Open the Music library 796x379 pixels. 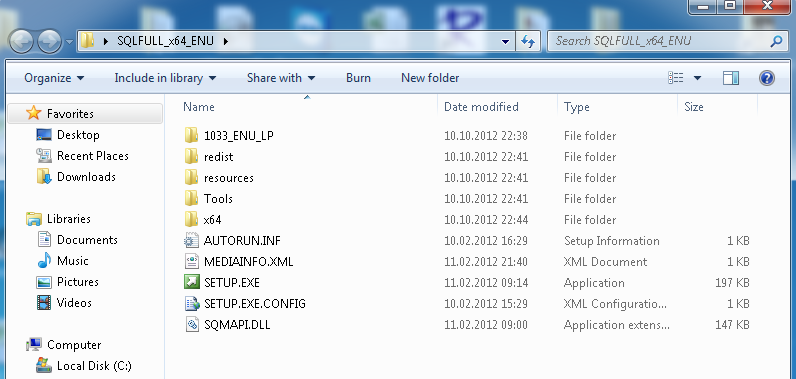(73, 260)
